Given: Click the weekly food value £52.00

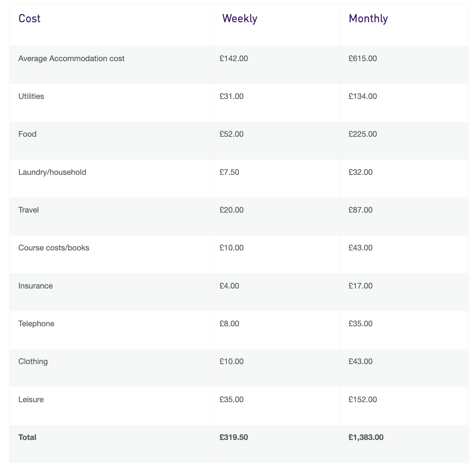Looking at the screenshot, I should point(231,134).
